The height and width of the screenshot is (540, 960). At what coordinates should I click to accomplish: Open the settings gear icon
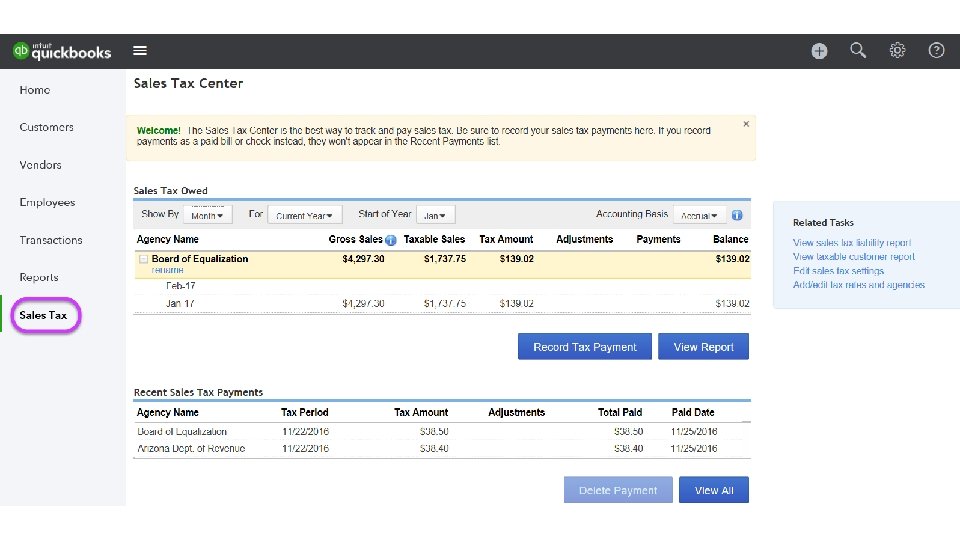(897, 50)
